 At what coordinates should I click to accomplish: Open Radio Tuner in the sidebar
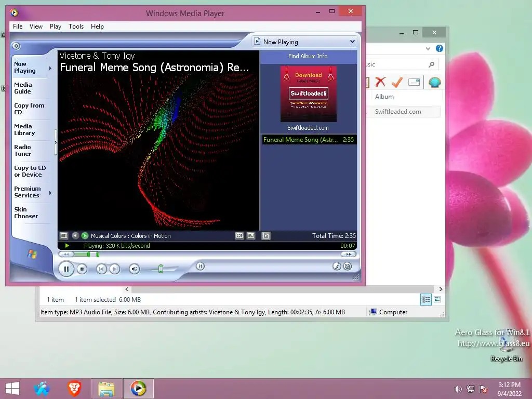(30, 150)
